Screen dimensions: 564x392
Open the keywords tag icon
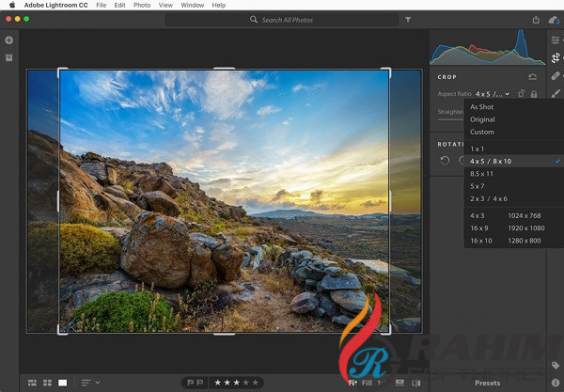tap(556, 365)
